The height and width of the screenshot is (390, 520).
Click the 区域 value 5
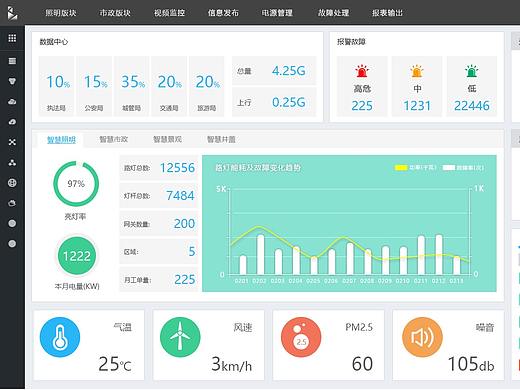(x=192, y=251)
